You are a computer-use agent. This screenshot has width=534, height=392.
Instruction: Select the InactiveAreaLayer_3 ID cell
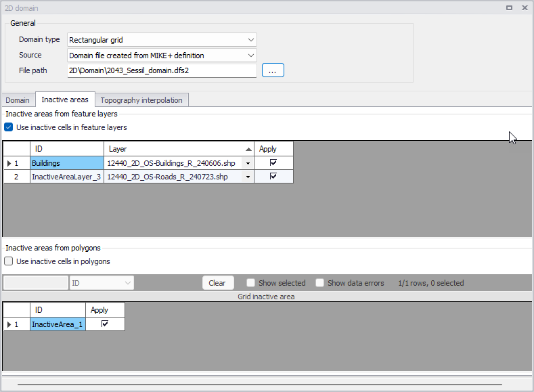(x=67, y=177)
